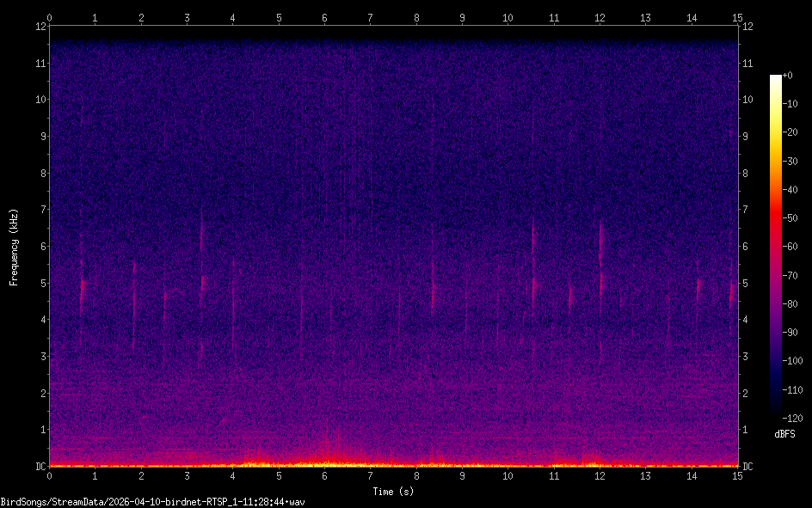
Task: Click the file path text at the bottom left
Action: pos(153,501)
